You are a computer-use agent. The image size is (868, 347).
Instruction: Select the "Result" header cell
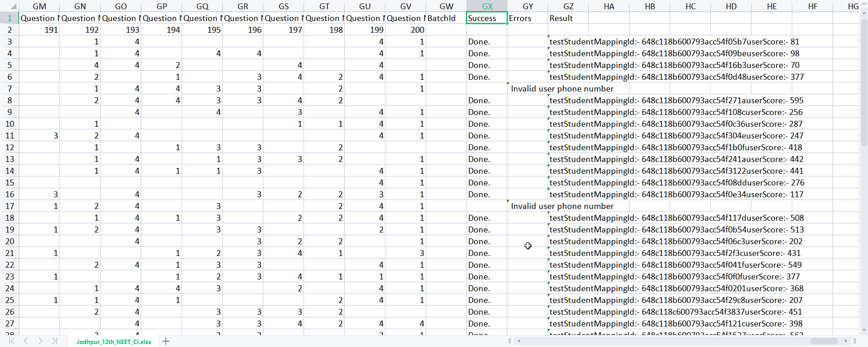568,18
